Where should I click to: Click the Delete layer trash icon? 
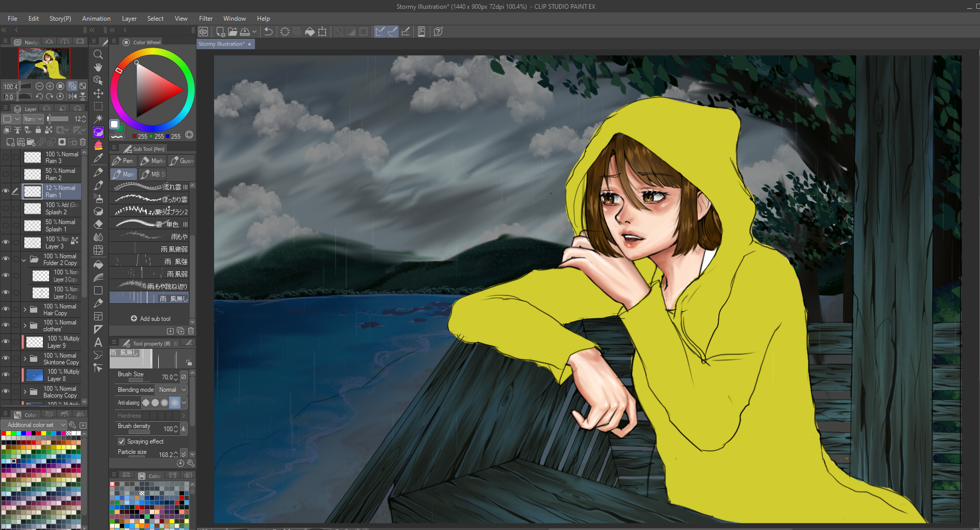click(x=83, y=142)
